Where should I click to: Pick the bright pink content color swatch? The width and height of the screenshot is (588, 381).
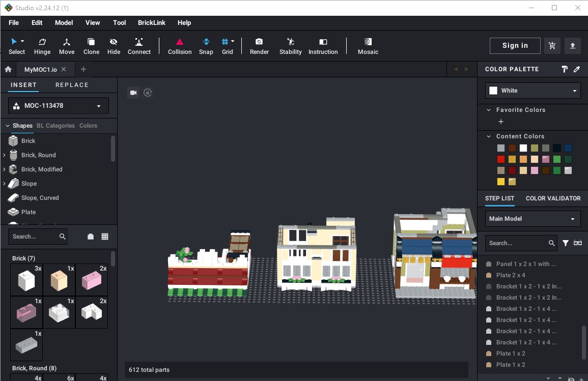535,170
